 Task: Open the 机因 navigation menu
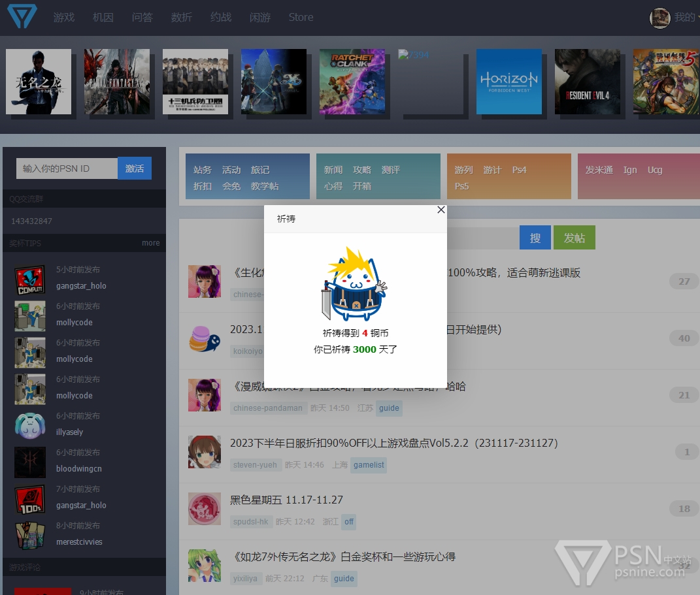point(103,18)
